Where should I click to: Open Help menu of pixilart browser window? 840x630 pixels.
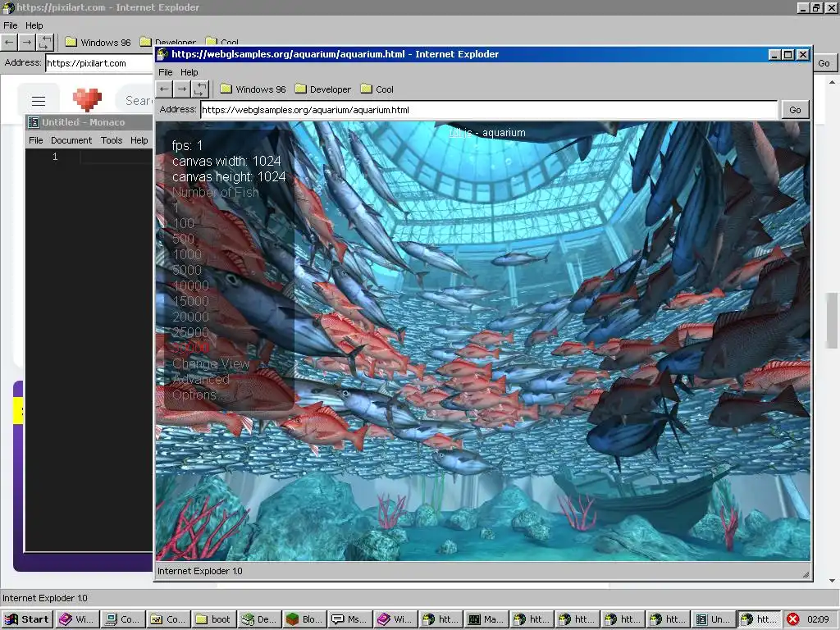pyautogui.click(x=34, y=25)
